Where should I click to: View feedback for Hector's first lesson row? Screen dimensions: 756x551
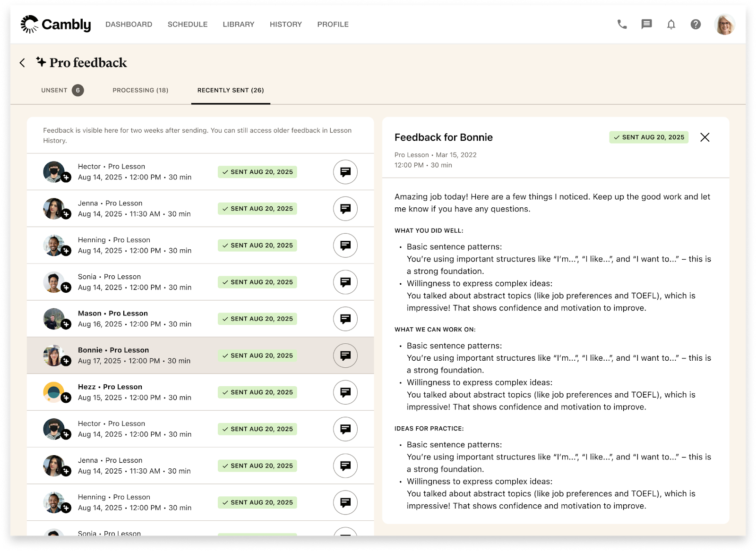pos(345,172)
